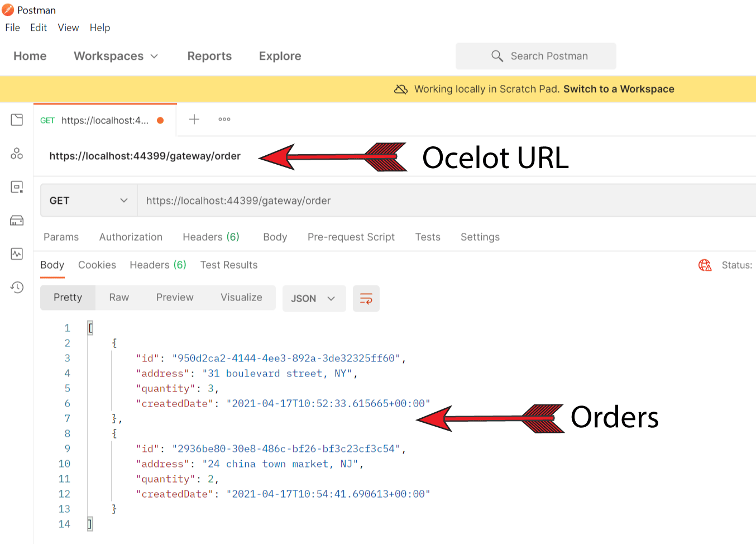The image size is (756, 544).
Task: Click request title https://localhost:44399/gateway/order
Action: [x=145, y=156]
